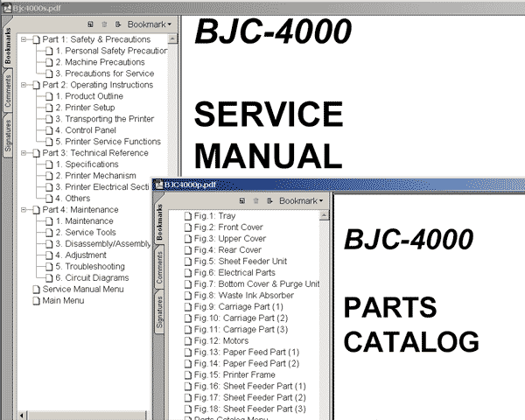This screenshot has height=420, width=525.
Task: Open Fig.3: Upper Cover bookmark
Action: 230,239
